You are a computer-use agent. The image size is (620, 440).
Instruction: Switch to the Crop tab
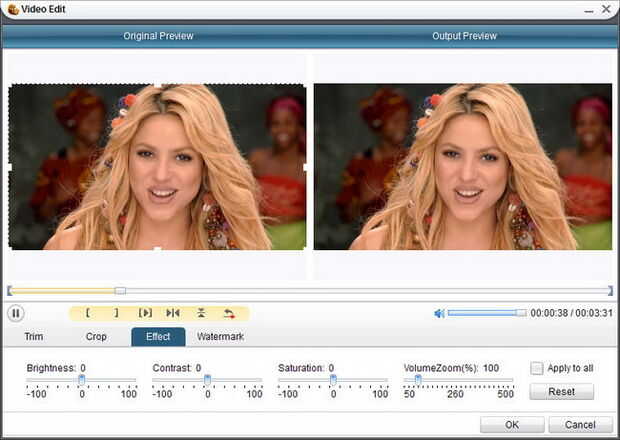(x=96, y=336)
